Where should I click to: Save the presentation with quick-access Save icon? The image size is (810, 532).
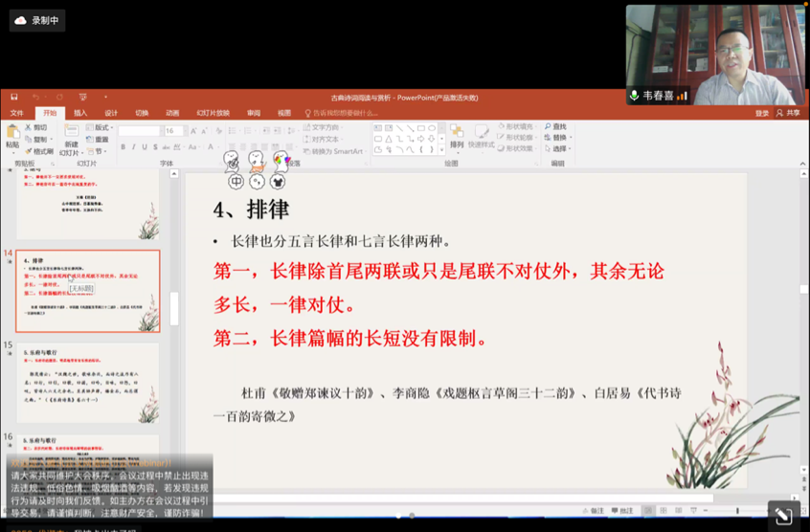[14, 97]
